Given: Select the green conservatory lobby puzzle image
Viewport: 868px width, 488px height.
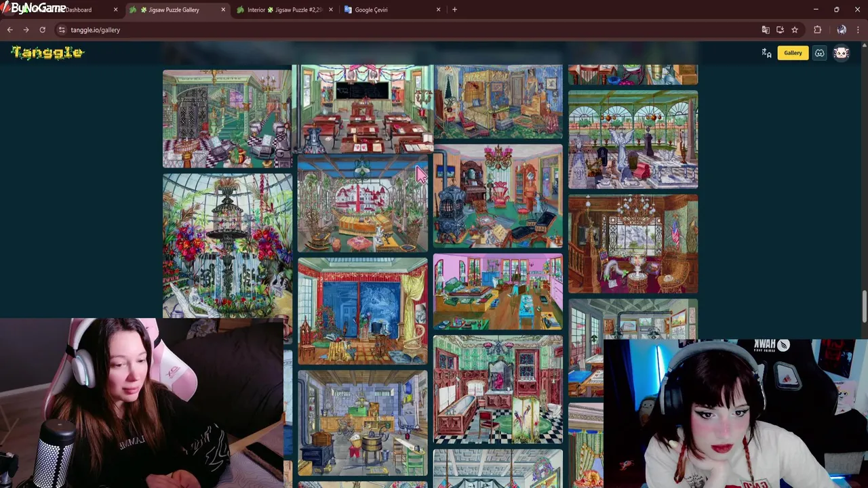Looking at the screenshot, I should click(227, 118).
